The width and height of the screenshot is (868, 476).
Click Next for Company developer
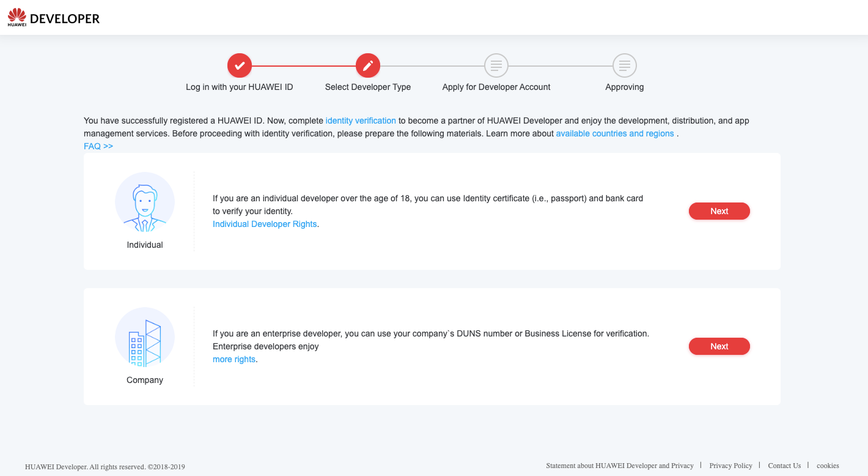[x=719, y=346]
